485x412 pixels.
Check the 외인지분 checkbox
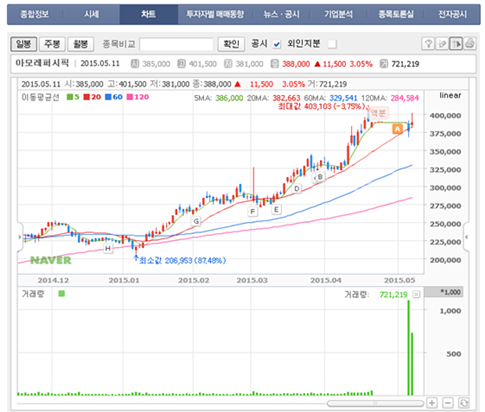point(332,44)
